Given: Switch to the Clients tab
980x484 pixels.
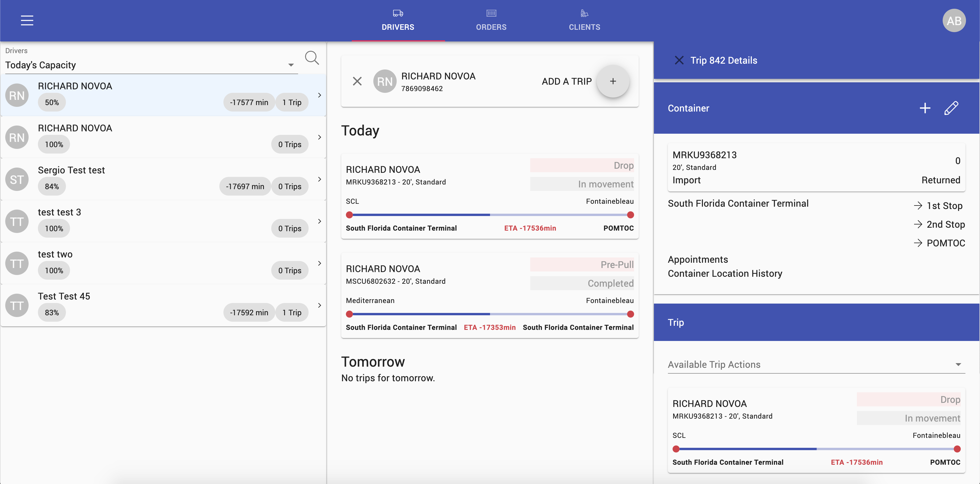Looking at the screenshot, I should pyautogui.click(x=584, y=20).
